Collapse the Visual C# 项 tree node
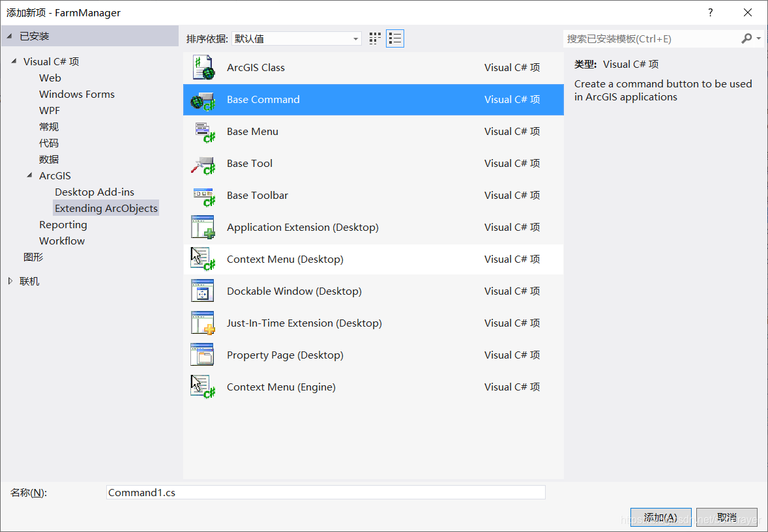 (14, 61)
